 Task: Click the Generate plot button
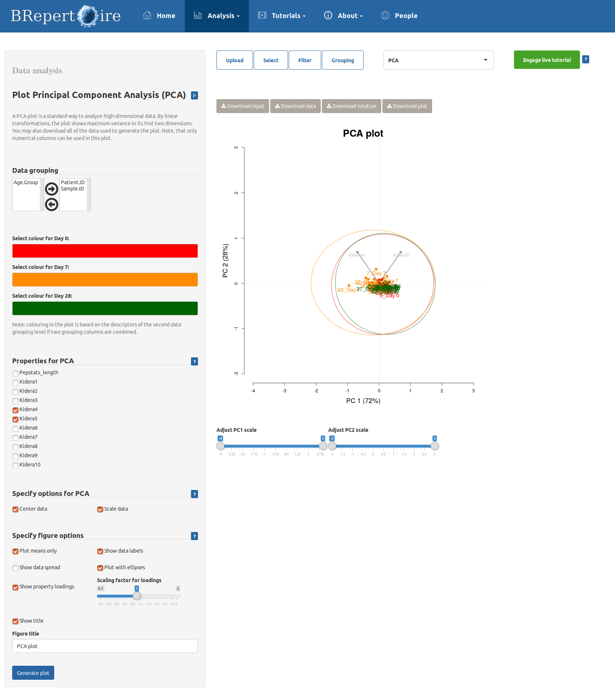(33, 673)
